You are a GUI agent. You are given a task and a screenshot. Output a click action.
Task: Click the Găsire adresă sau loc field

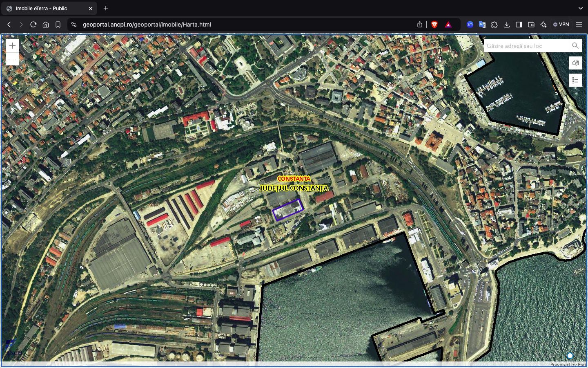click(526, 46)
